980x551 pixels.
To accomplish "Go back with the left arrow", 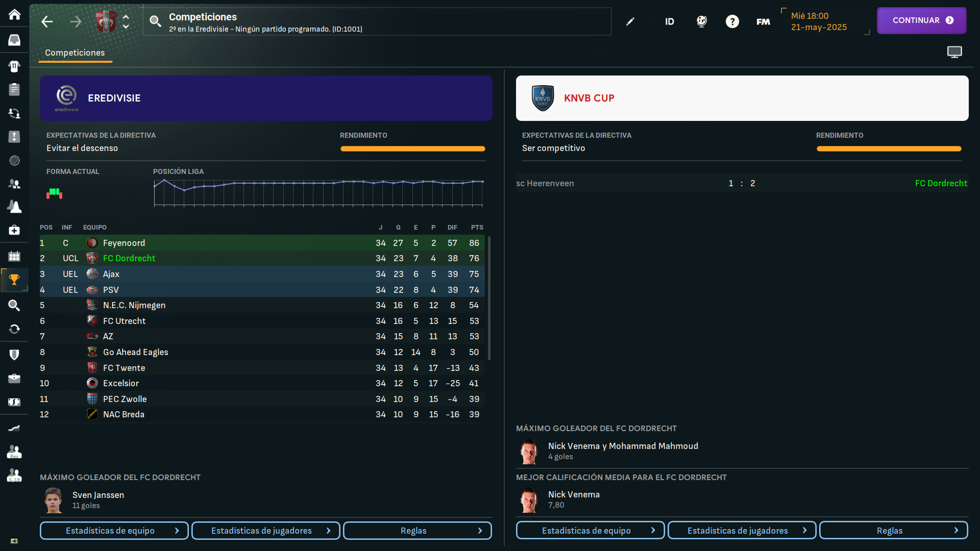I will tap(47, 21).
